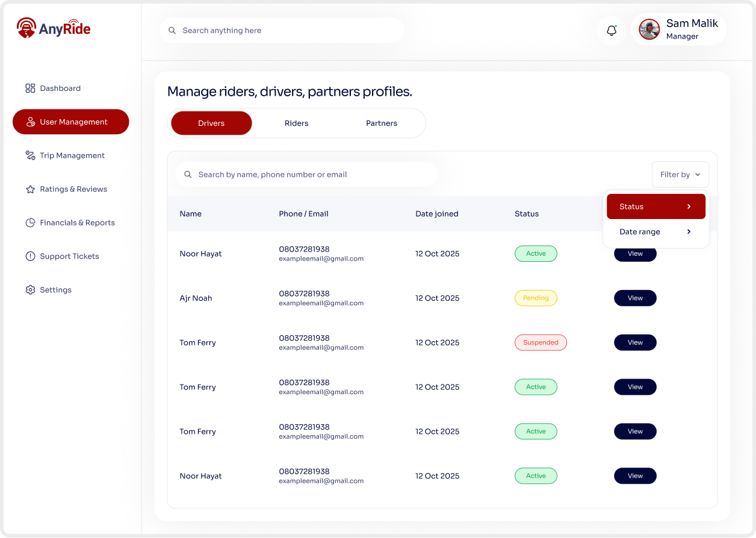
Task: Click the Support Tickets alert icon
Action: 30,256
